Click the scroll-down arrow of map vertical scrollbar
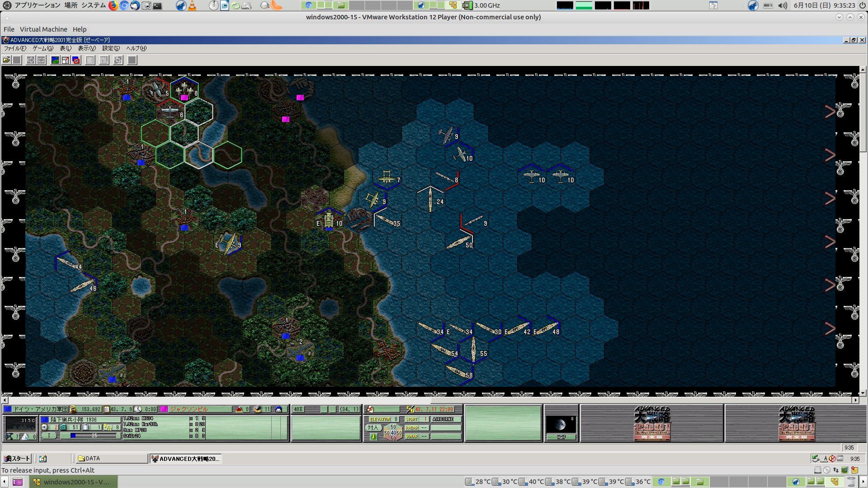 863,393
